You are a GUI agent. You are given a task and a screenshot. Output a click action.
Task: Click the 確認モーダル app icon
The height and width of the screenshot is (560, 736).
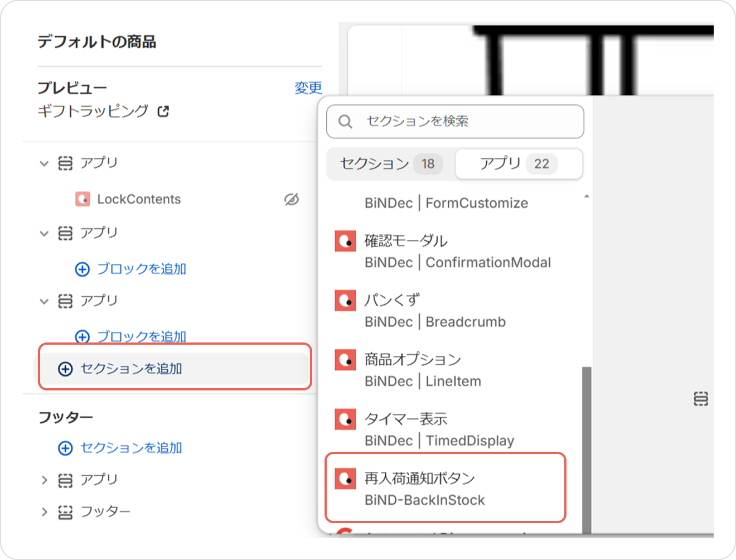(x=345, y=242)
